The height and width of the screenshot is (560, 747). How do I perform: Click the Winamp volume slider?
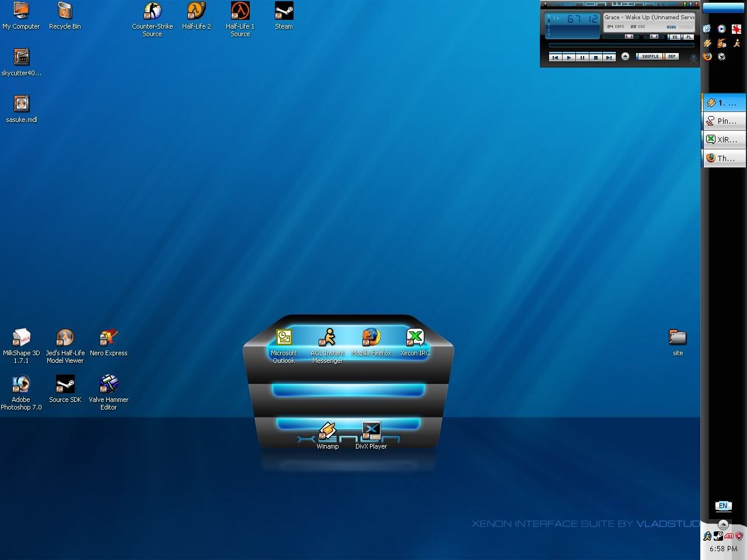tap(620, 37)
